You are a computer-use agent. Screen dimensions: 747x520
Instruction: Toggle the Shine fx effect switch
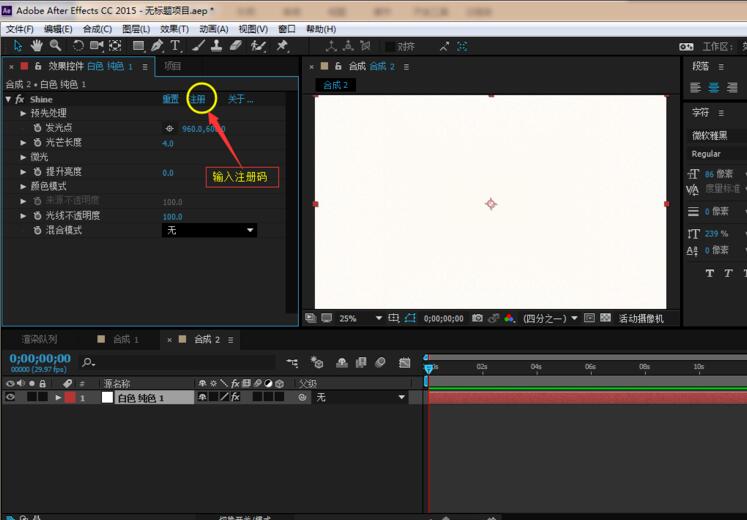pyautogui.click(x=19, y=100)
